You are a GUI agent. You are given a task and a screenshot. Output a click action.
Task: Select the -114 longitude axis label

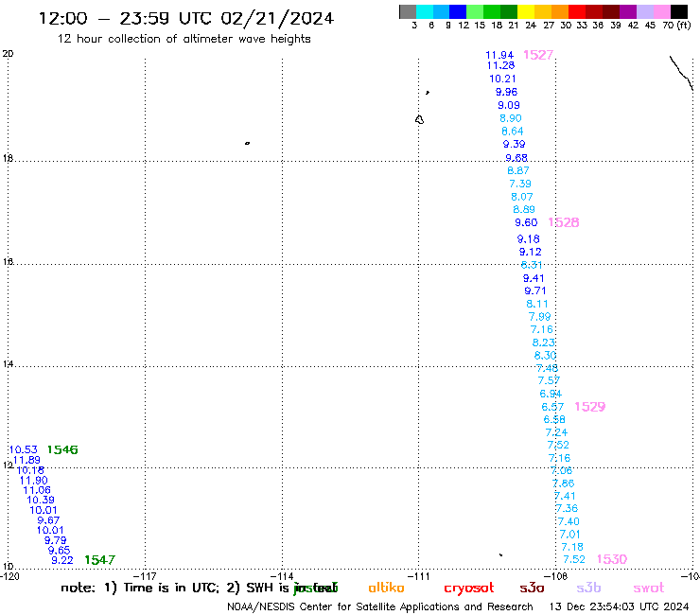pos(282,577)
